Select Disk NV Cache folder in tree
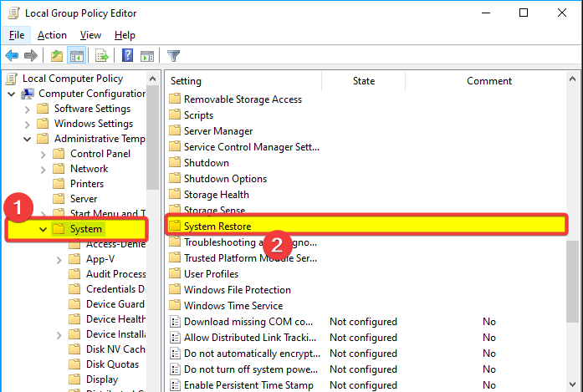 [x=115, y=349]
